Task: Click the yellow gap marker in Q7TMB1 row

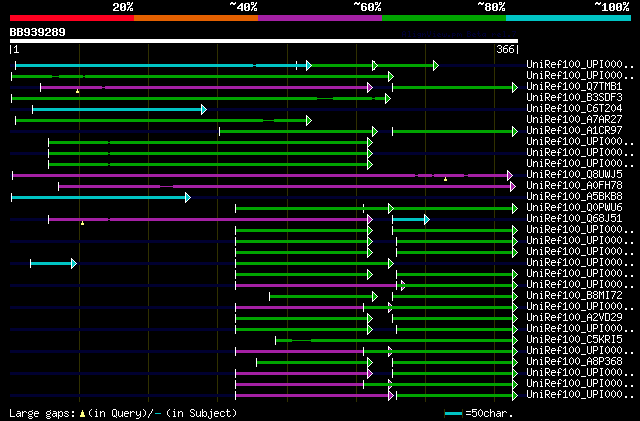Action: coord(78,91)
